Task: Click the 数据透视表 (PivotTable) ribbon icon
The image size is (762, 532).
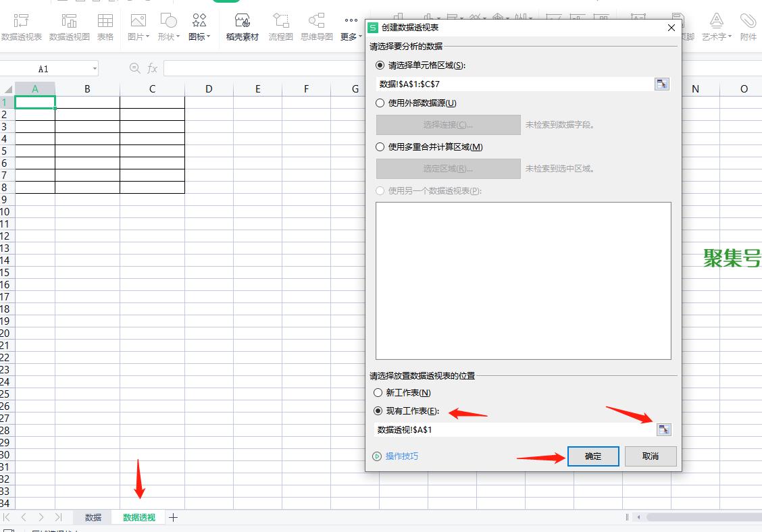Action: tap(21, 26)
